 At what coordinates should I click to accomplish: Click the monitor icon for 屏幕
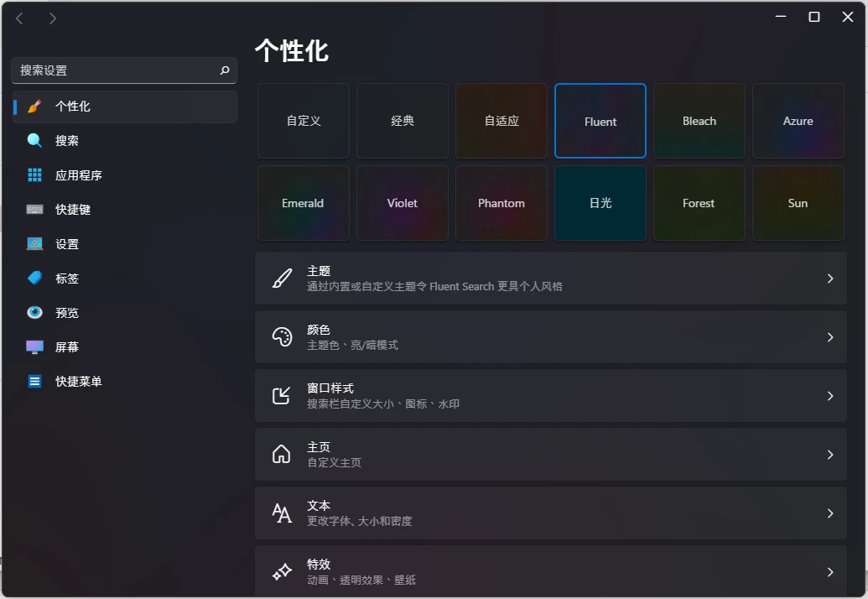click(x=34, y=347)
